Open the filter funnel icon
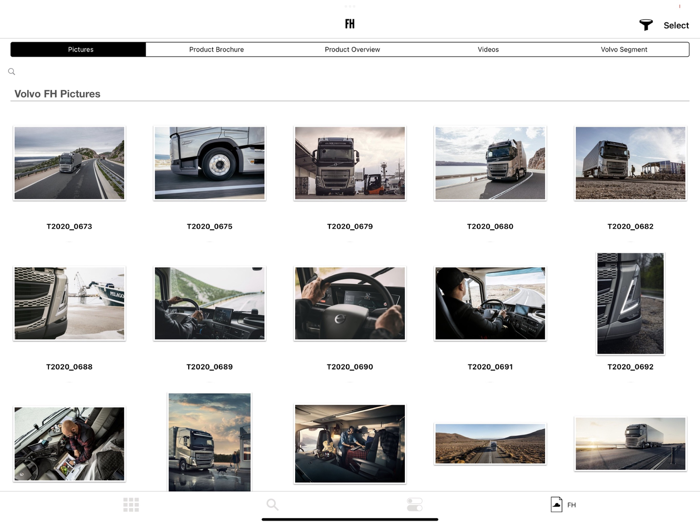The height and width of the screenshot is (525, 700). [646, 25]
